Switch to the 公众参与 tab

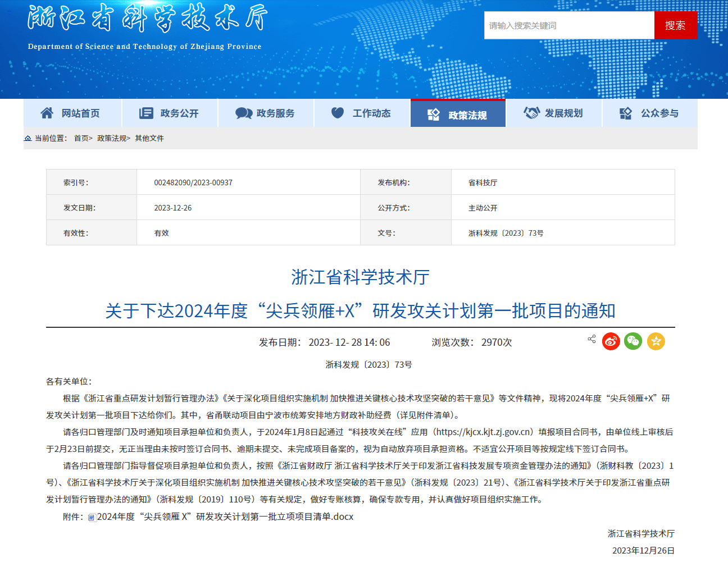click(x=649, y=113)
